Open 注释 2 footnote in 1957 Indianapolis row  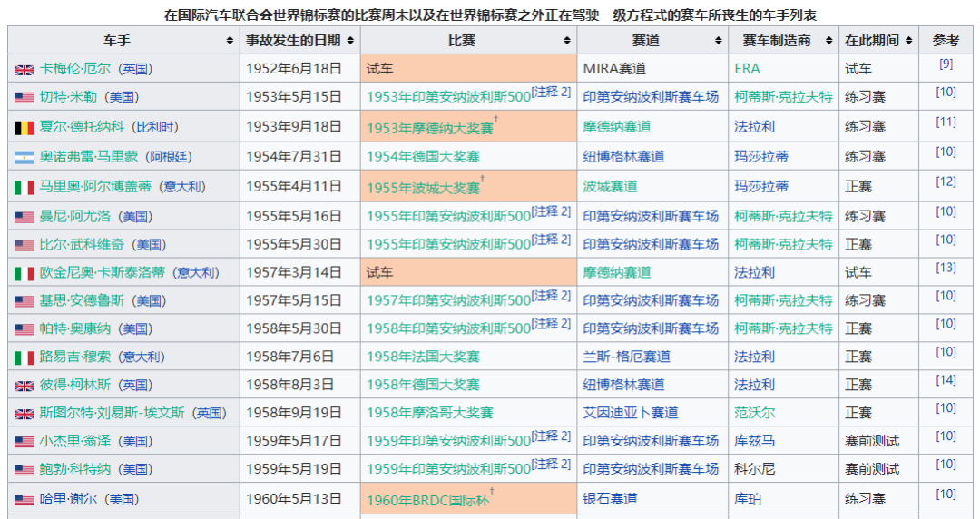(551, 295)
